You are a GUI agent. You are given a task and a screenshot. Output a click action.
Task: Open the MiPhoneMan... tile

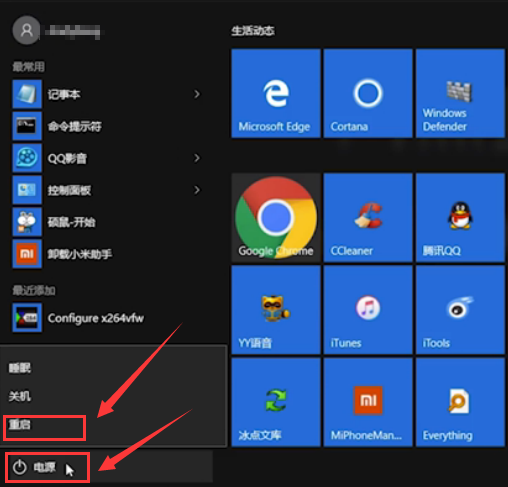(368, 402)
